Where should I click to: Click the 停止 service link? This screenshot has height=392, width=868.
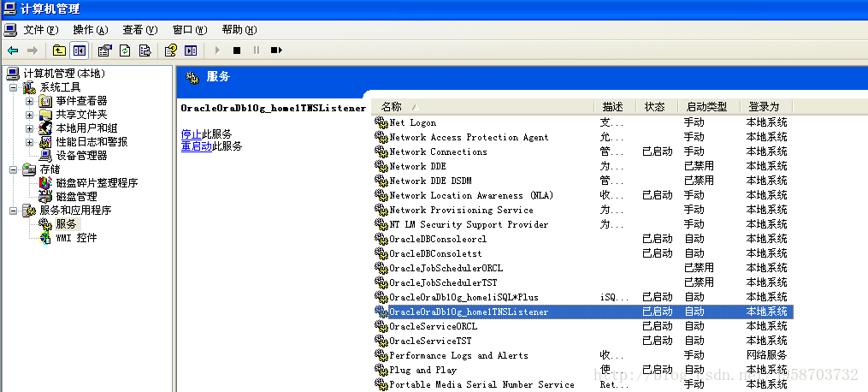(x=191, y=134)
